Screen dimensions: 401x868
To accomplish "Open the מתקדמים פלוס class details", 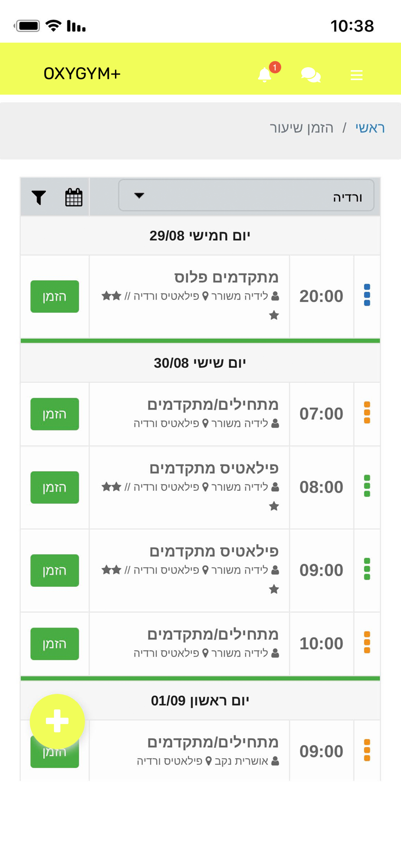I will (x=226, y=277).
